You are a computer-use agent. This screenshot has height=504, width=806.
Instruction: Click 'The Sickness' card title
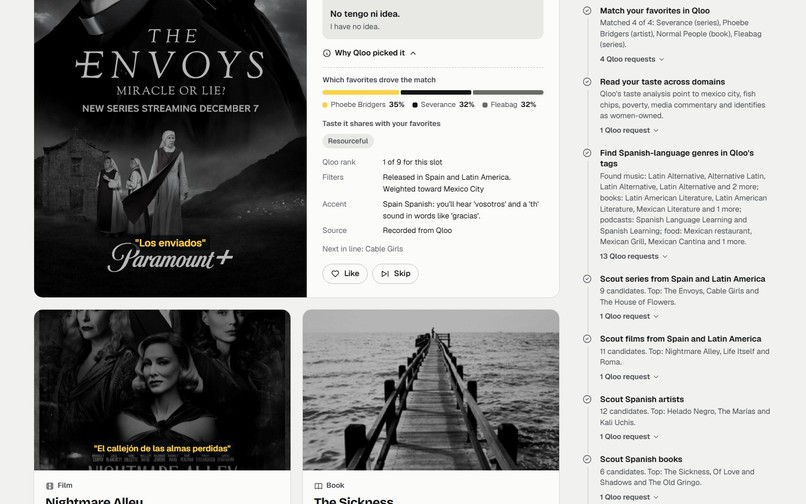tap(354, 500)
